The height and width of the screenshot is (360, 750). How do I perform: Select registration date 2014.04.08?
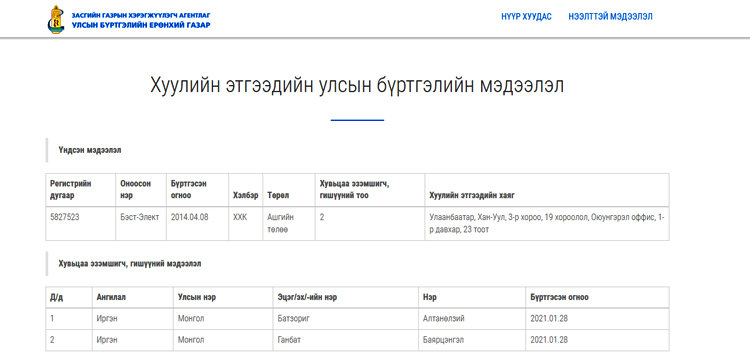coord(189,217)
